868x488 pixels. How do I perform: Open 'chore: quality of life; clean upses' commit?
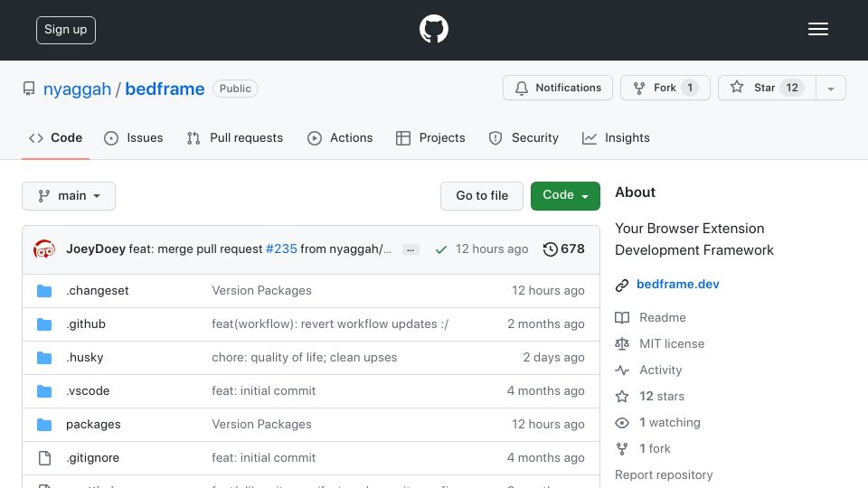[x=305, y=358]
